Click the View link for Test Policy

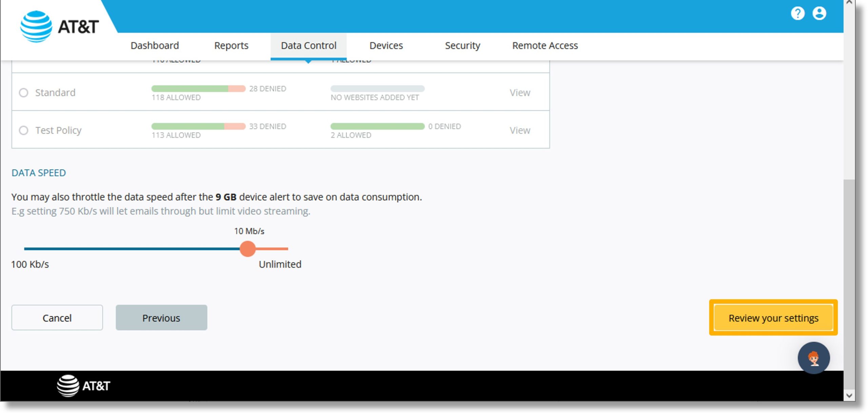(519, 130)
